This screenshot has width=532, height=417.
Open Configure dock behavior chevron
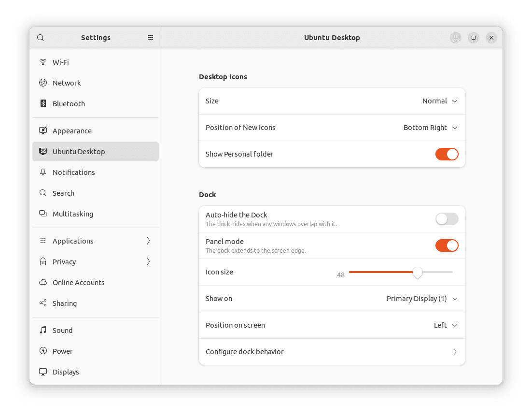pos(455,352)
